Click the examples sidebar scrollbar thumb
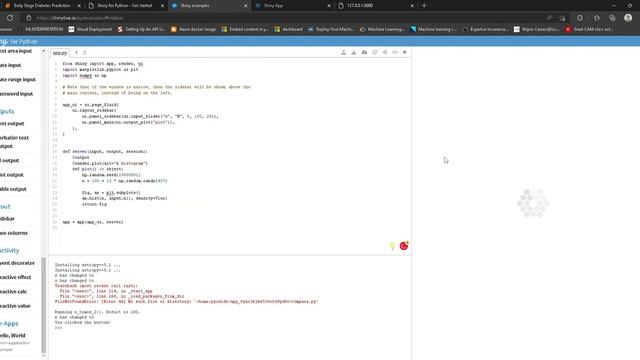640x360 pixels. tap(44, 305)
